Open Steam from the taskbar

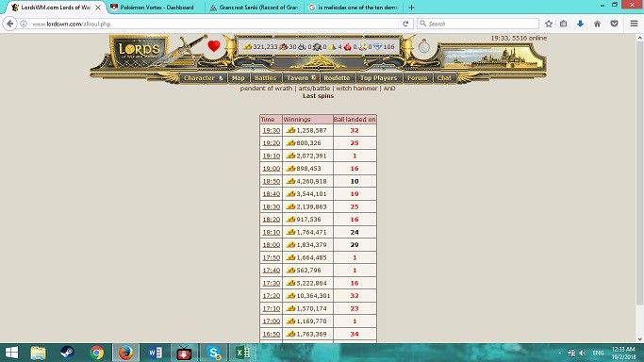click(67, 353)
